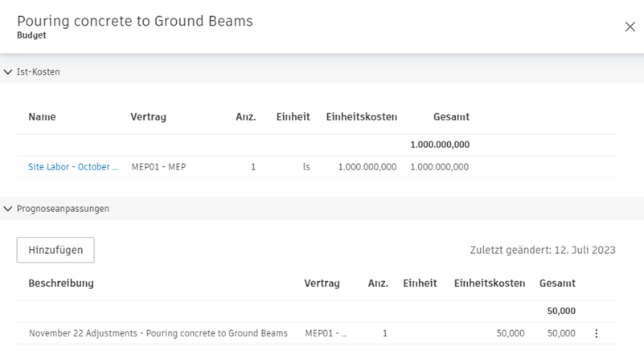Click the 1.000.000,000 unit cost cell

[367, 167]
